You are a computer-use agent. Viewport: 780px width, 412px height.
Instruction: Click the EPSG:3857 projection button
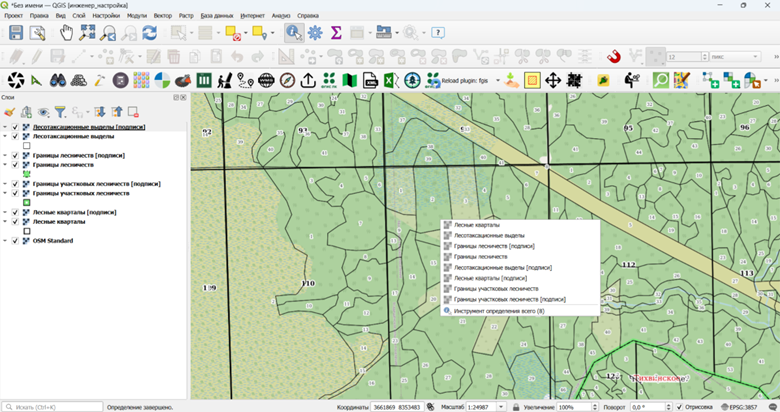pyautogui.click(x=739, y=407)
